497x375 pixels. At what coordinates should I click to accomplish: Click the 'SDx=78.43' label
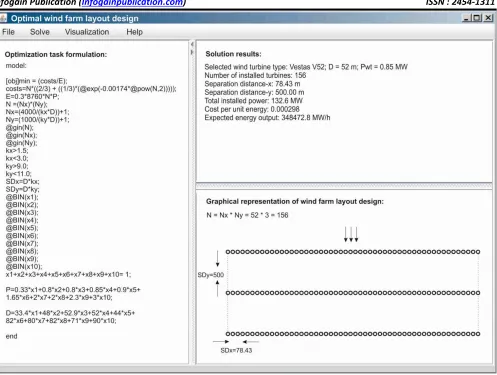pyautogui.click(x=236, y=350)
